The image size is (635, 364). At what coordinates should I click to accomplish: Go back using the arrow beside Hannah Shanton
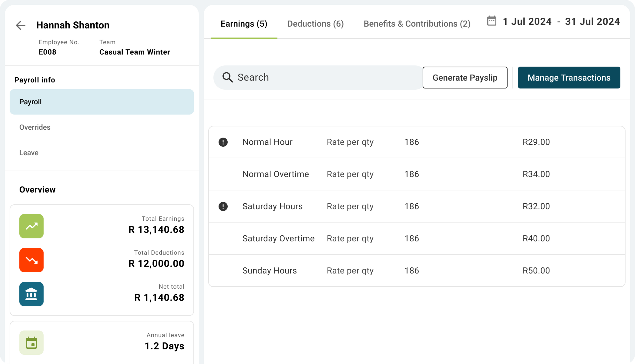click(x=21, y=25)
